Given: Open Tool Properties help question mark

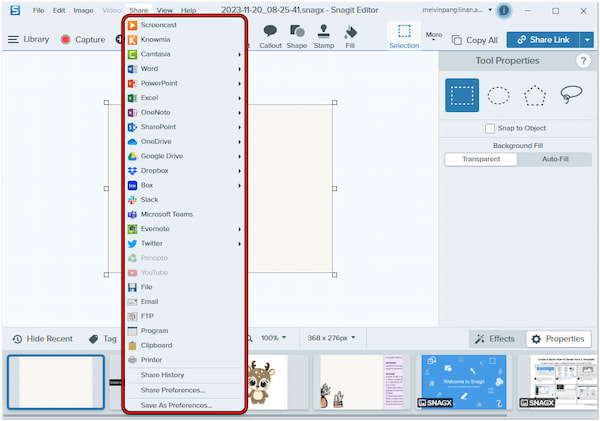Looking at the screenshot, I should coord(583,61).
